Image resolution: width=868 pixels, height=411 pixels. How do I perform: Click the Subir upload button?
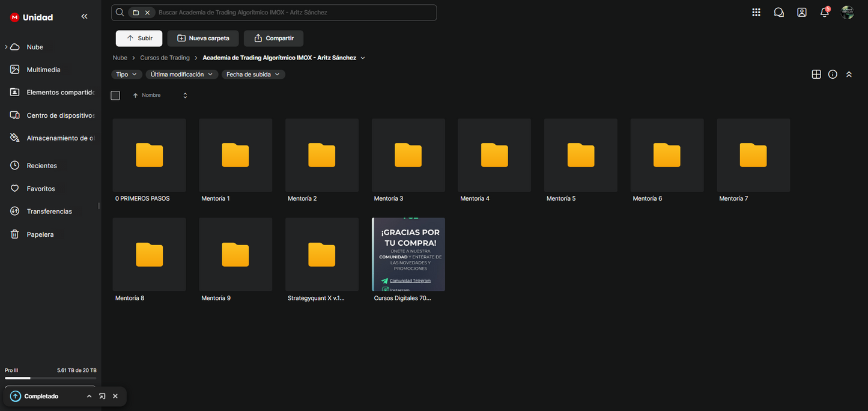139,38
